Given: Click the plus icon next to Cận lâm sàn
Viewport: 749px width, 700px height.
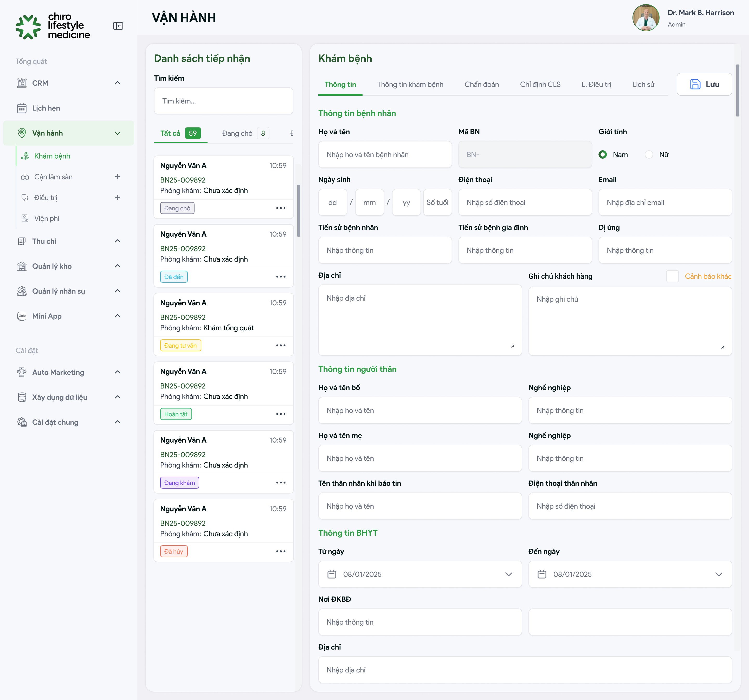Looking at the screenshot, I should coord(118,177).
